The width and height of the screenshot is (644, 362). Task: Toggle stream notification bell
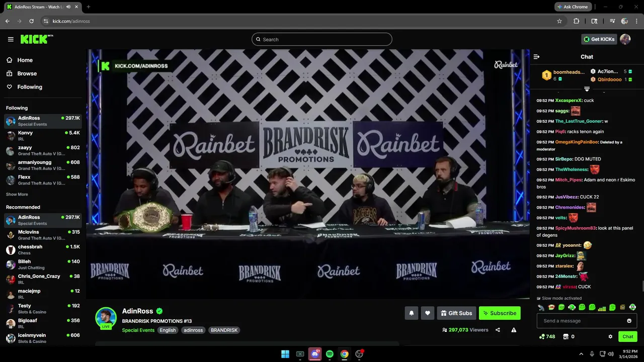pyautogui.click(x=411, y=313)
